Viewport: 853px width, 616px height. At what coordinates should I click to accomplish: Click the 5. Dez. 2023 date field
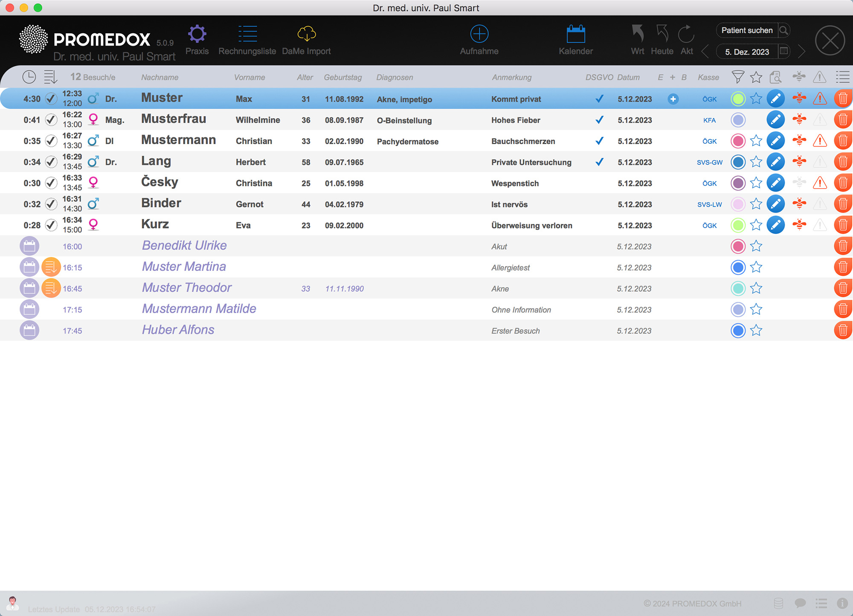point(747,52)
